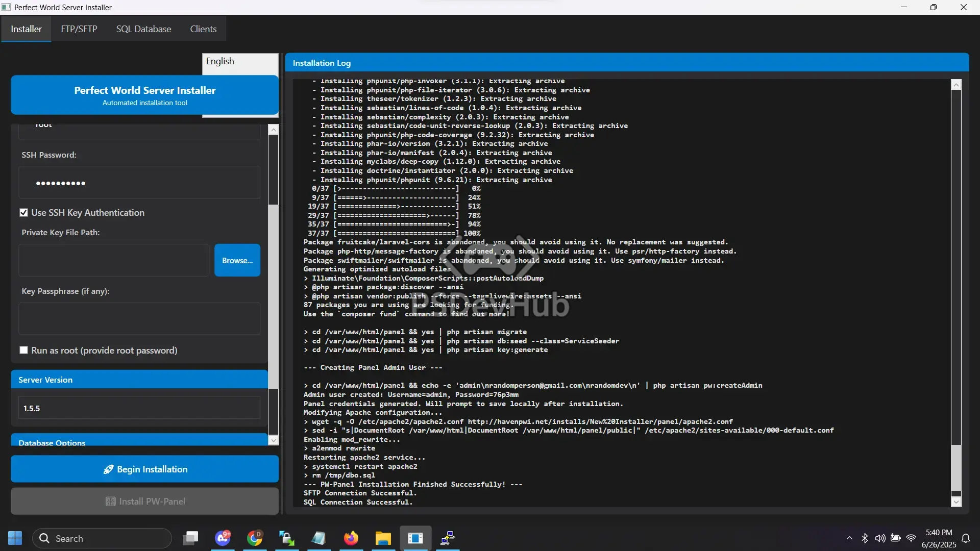Click Begin Installation

145,469
